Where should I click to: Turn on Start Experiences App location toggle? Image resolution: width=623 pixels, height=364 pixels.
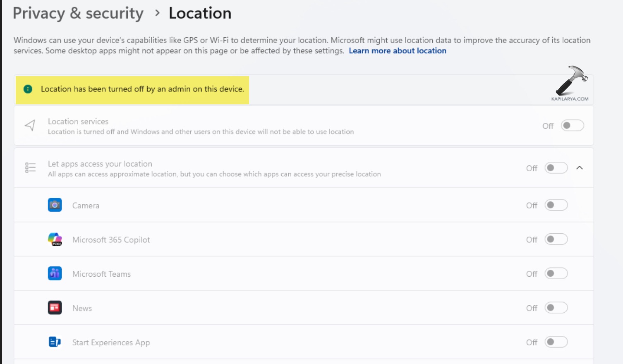[x=556, y=342]
